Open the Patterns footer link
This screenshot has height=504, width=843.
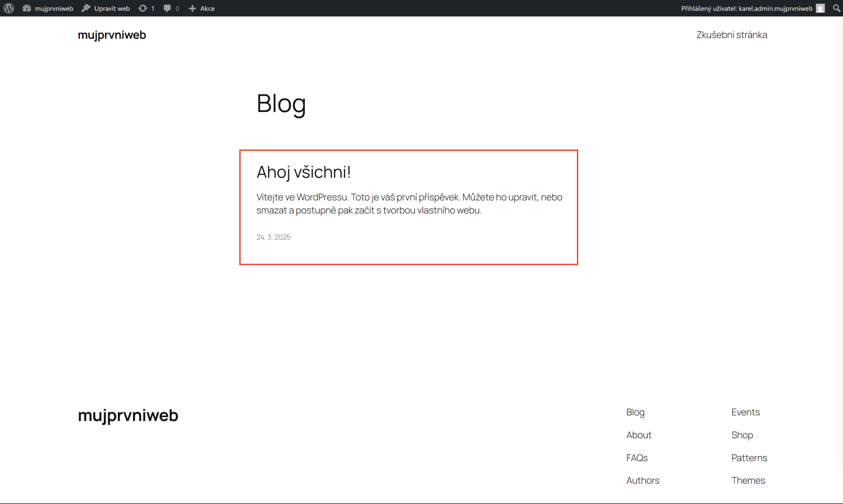coord(749,458)
